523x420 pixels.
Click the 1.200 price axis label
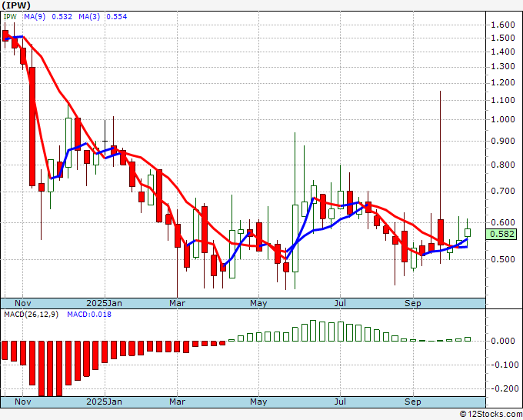point(503,83)
